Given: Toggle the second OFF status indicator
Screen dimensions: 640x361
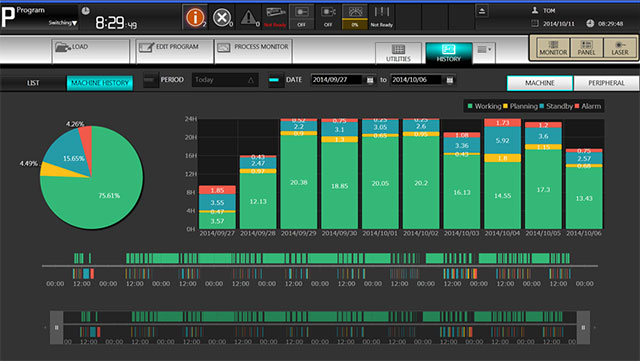Looking at the screenshot, I should pyautogui.click(x=328, y=18).
